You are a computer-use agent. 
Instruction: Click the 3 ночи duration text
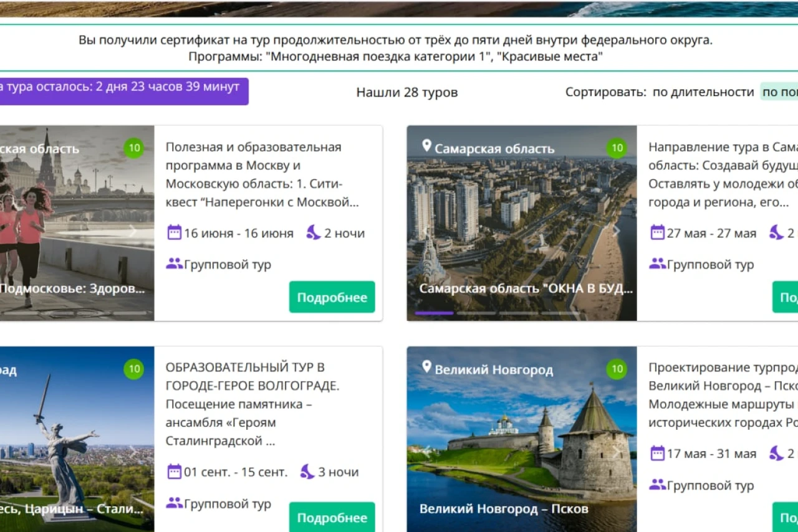[x=339, y=472]
